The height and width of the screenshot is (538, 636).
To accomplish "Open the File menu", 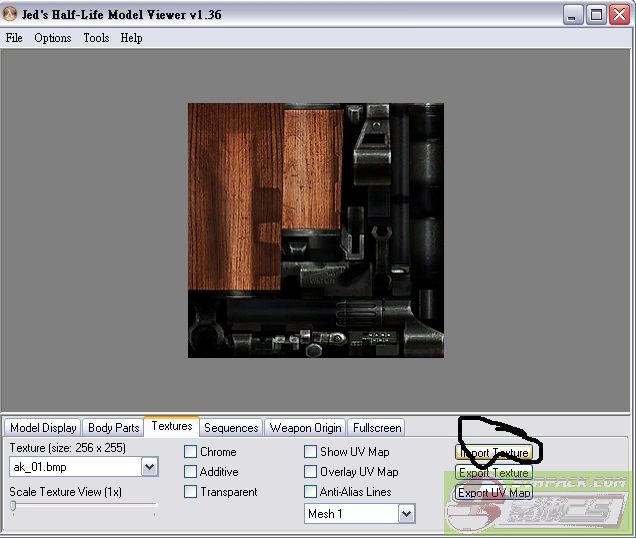I will (14, 38).
